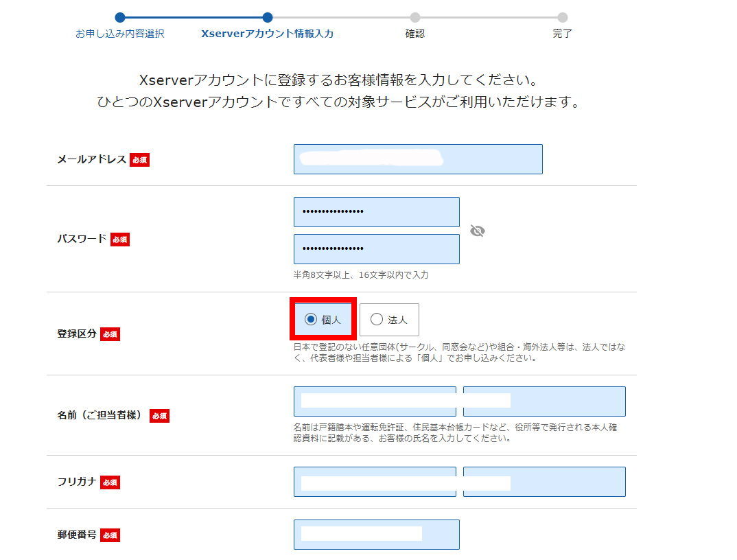This screenshot has height=560, width=737.
Task: Click the 必須 badge beside メールアドレス
Action: click(x=139, y=160)
